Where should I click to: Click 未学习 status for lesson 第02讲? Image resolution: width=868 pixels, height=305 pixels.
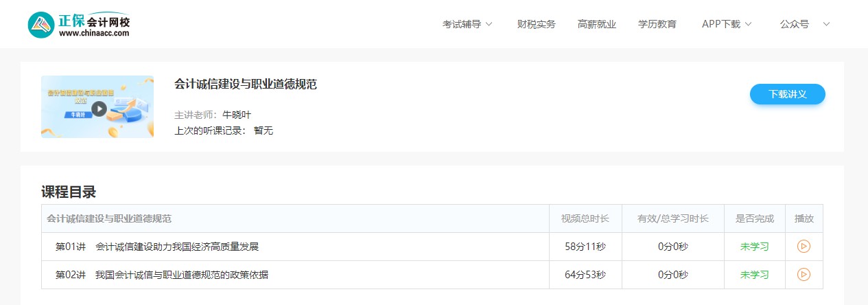pos(754,275)
